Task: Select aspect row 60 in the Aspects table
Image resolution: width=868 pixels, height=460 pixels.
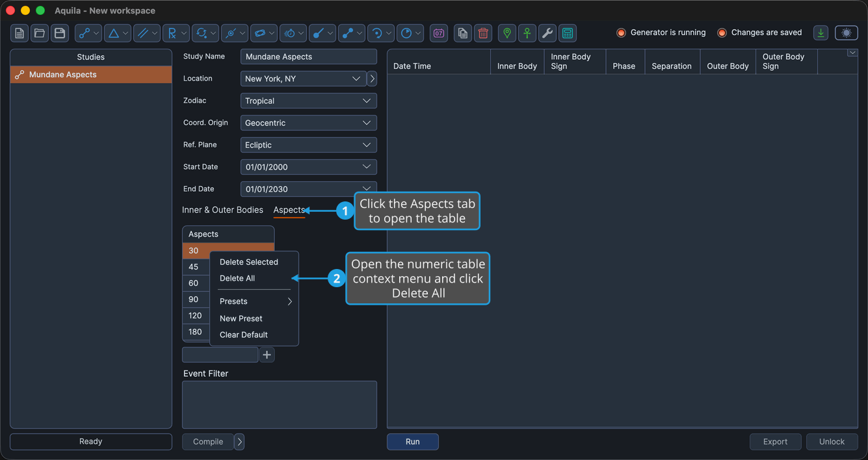Action: 196,283
